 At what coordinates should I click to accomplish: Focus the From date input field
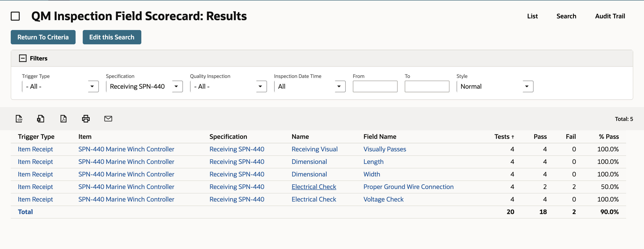click(375, 86)
